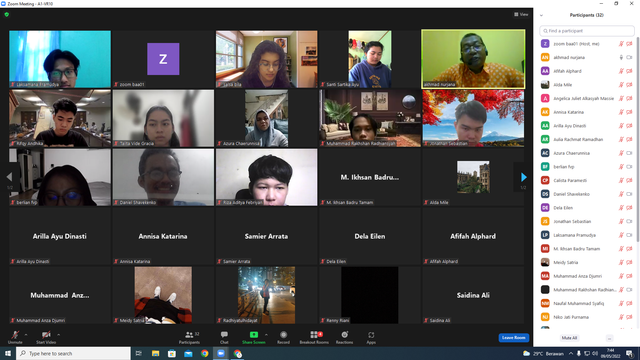The width and height of the screenshot is (640, 360).
Task: Select the Samier Arrata name tile
Action: pos(267,236)
